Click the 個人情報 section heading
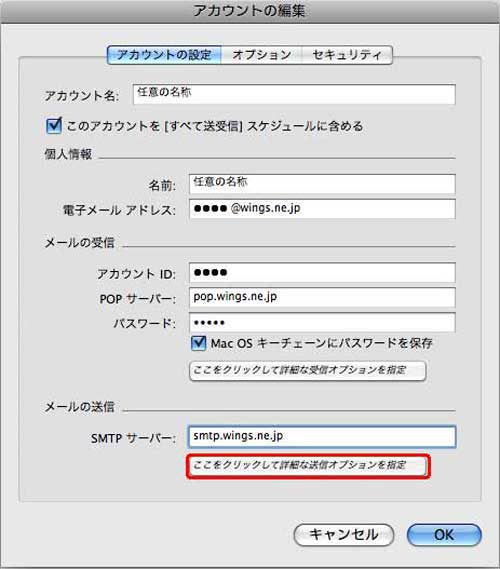 [68, 154]
